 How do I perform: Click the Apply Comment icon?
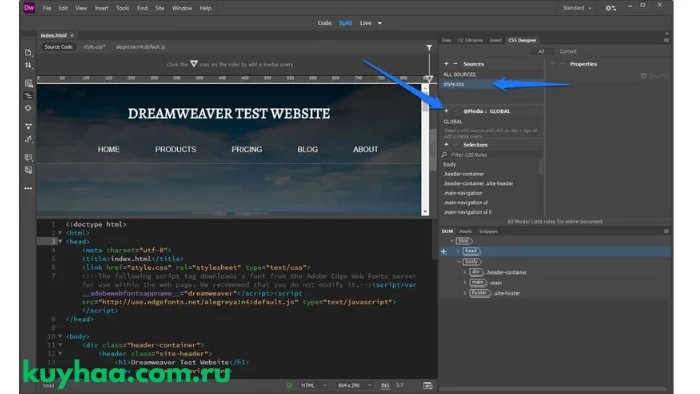(x=28, y=158)
